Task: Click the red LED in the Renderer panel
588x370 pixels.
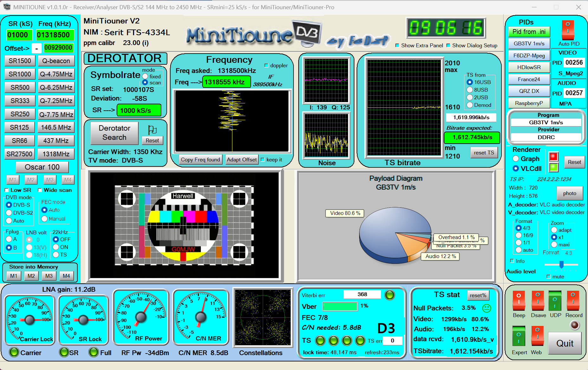Action: pos(554,156)
